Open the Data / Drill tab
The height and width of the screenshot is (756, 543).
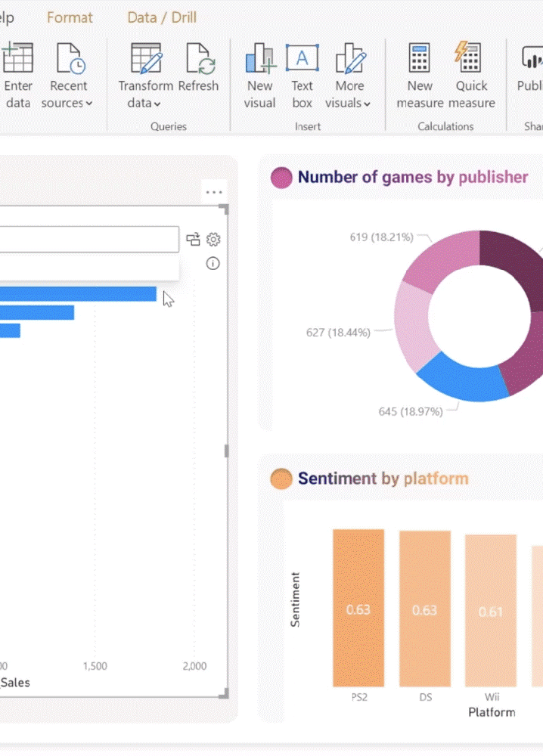click(x=162, y=17)
